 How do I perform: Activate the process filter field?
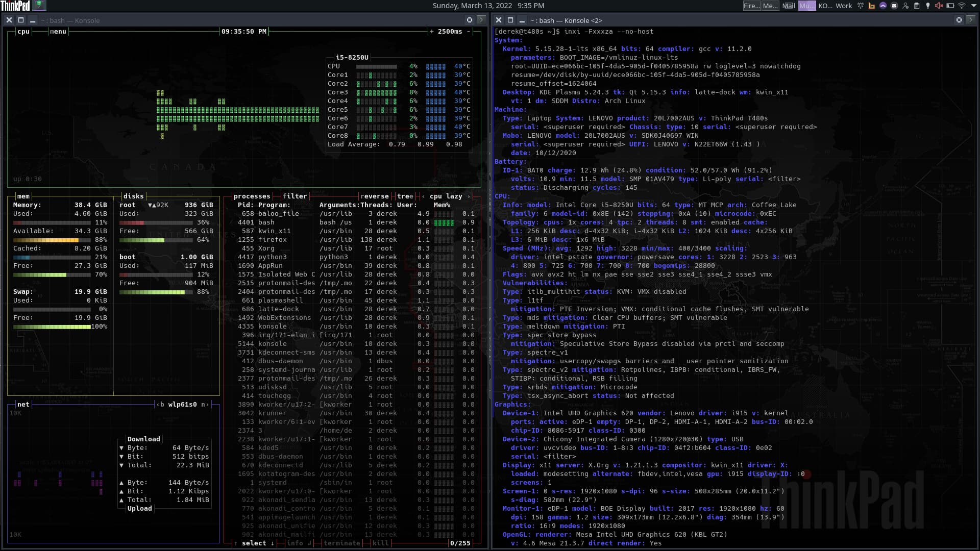tap(295, 196)
